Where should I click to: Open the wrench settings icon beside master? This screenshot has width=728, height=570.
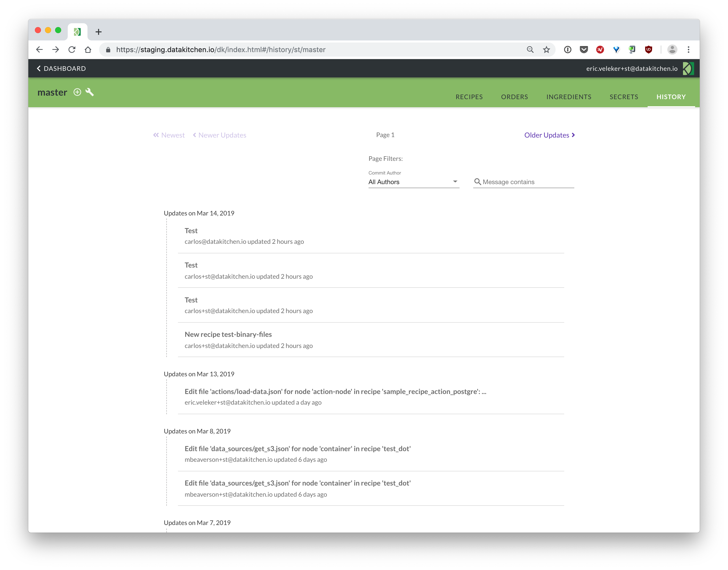click(89, 92)
